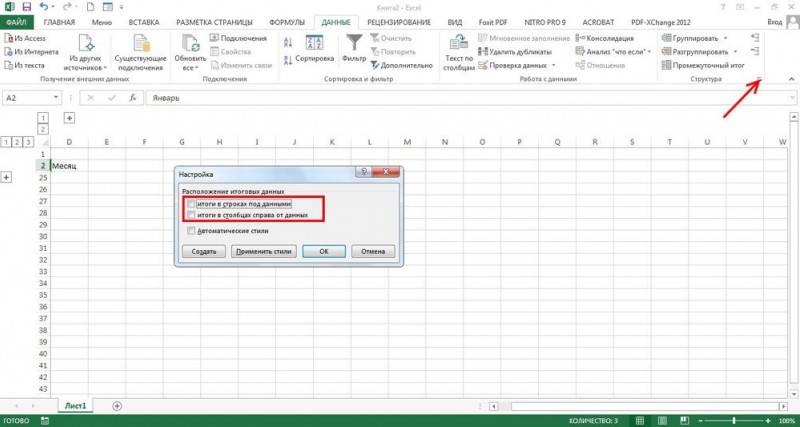Add a new sheet with plus icon
This screenshot has width=800, height=427.
pyautogui.click(x=117, y=406)
